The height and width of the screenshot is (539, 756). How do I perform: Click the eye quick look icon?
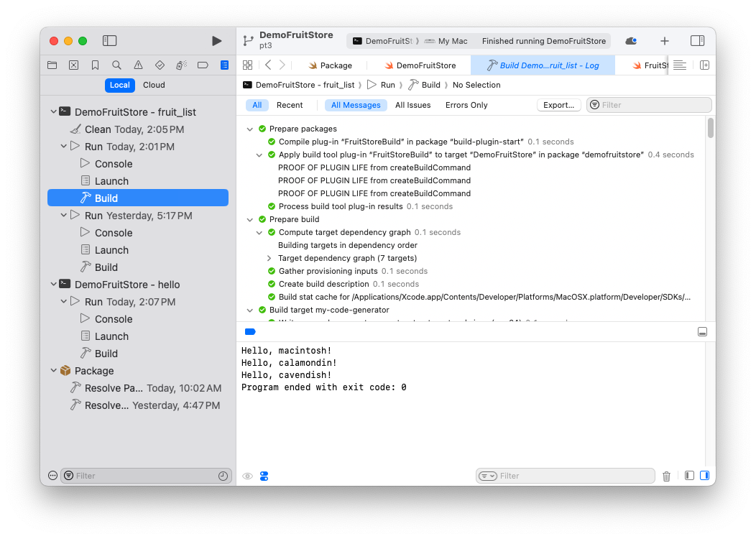(x=247, y=476)
